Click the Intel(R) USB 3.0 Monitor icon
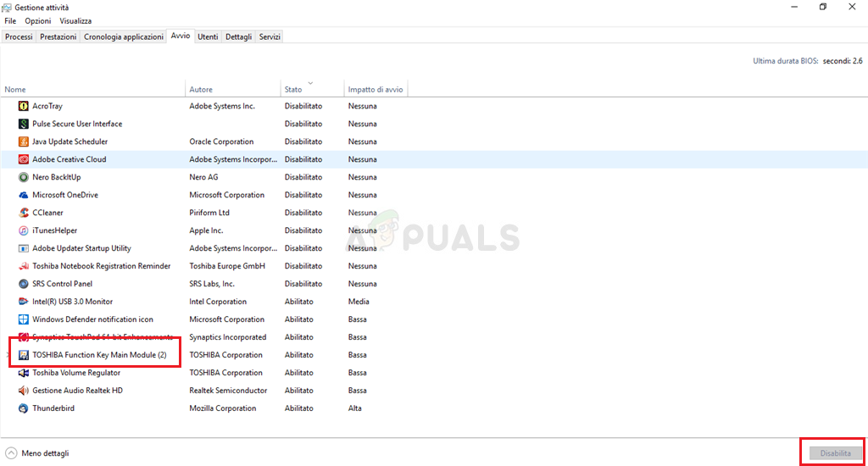This screenshot has width=868, height=466. (x=23, y=301)
